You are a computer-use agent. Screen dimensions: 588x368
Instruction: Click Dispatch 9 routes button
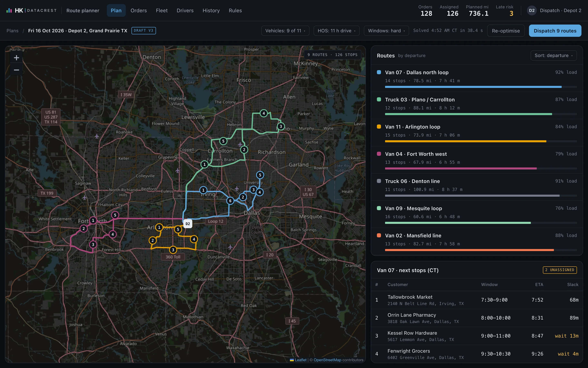point(555,31)
